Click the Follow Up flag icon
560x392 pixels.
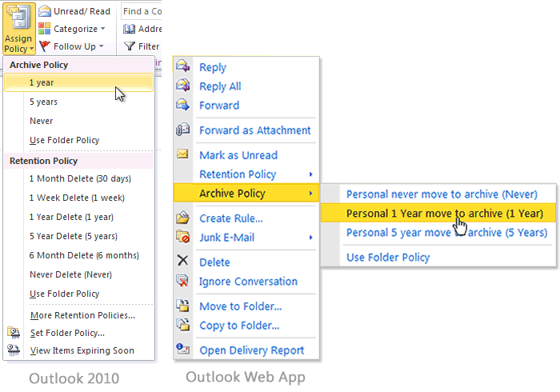coord(45,46)
